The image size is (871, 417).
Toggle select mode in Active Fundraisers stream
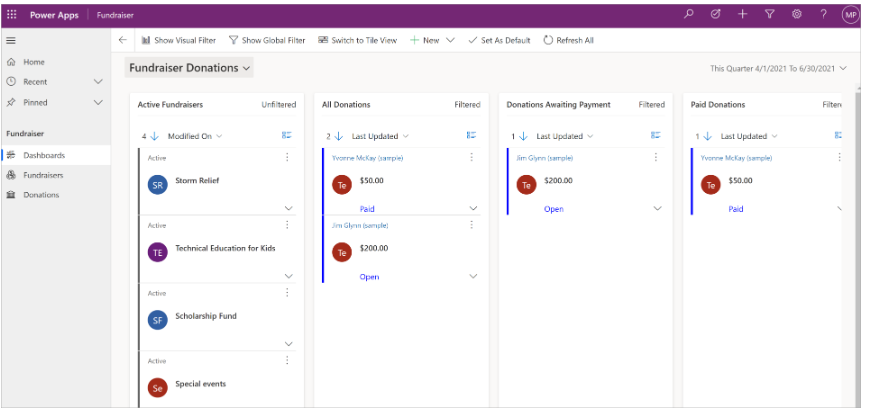287,135
